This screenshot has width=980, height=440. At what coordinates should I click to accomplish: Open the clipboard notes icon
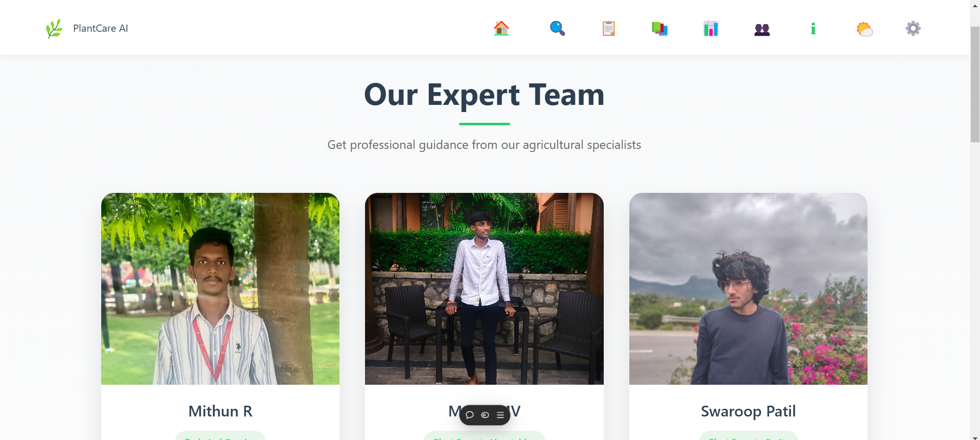point(608,28)
